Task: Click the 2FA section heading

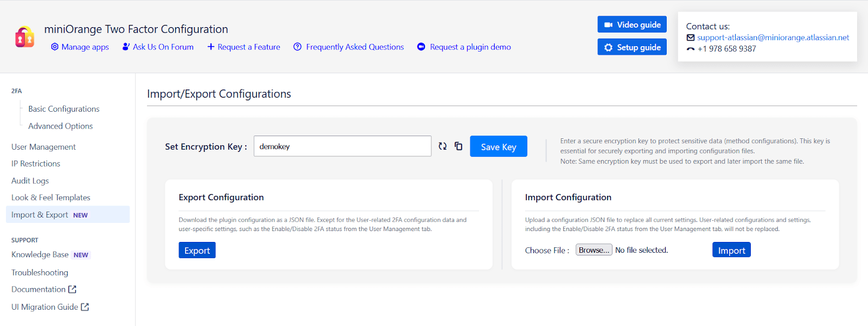Action: (x=16, y=91)
